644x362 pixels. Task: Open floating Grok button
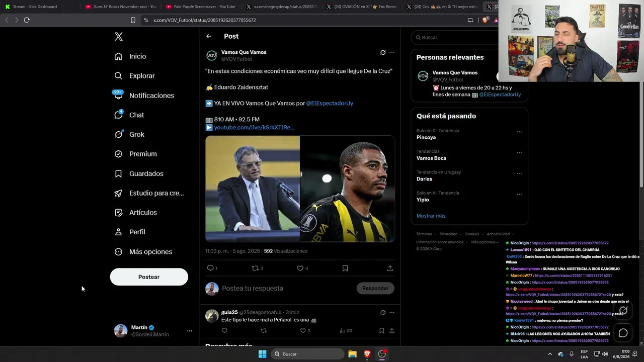pos(623,311)
